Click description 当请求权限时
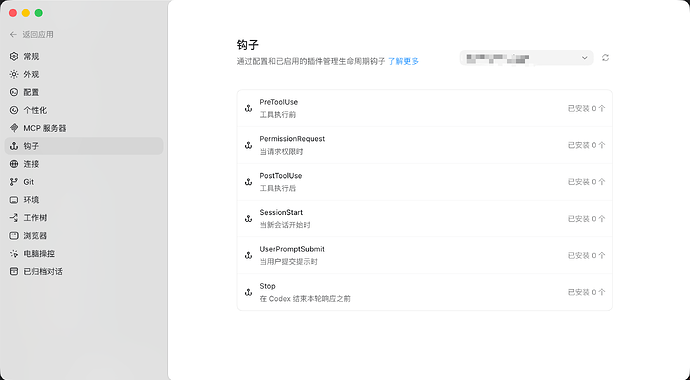Viewport: 690px width, 380px height. 281,152
